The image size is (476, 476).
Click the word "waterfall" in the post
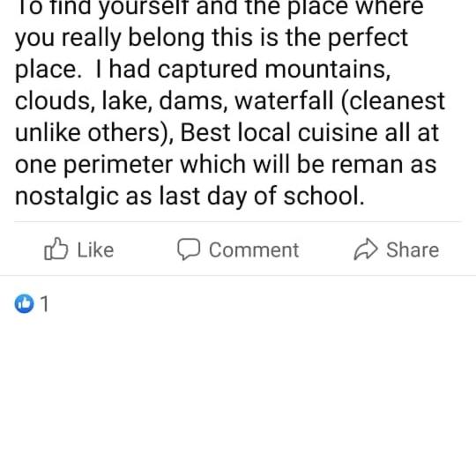(x=285, y=100)
